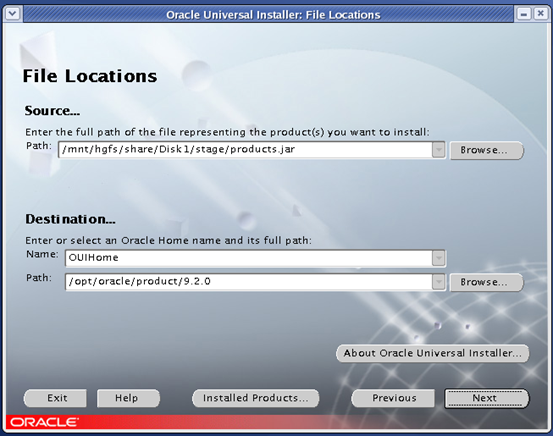Go back with the Previous button

[x=393, y=398]
